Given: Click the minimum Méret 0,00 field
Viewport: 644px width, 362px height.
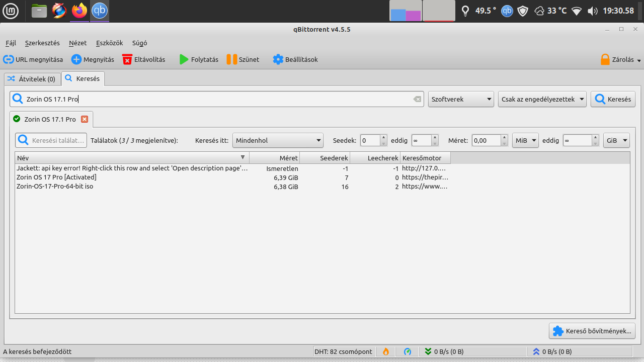Looking at the screenshot, I should [x=487, y=140].
